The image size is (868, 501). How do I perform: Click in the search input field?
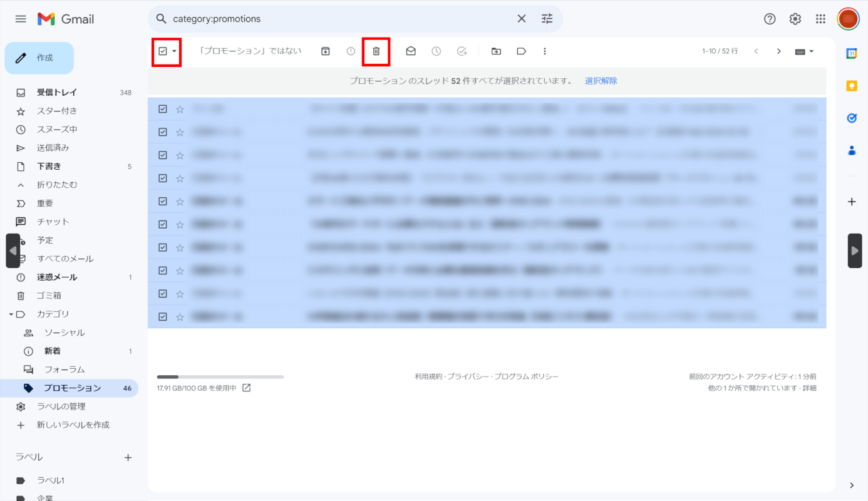tap(341, 19)
